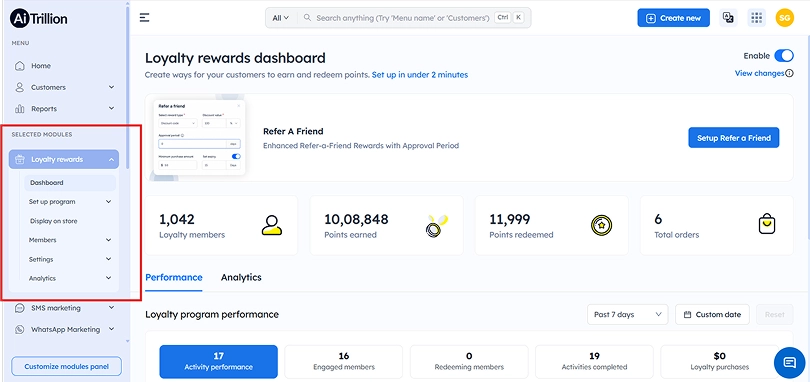This screenshot has width=810, height=382.
Task: Open the apps grid icon
Action: [x=757, y=18]
